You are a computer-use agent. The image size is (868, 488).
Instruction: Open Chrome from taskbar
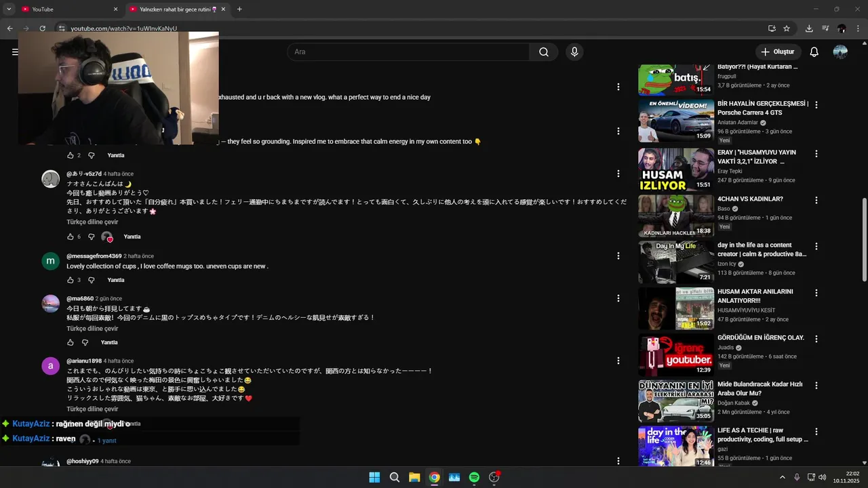tap(434, 477)
